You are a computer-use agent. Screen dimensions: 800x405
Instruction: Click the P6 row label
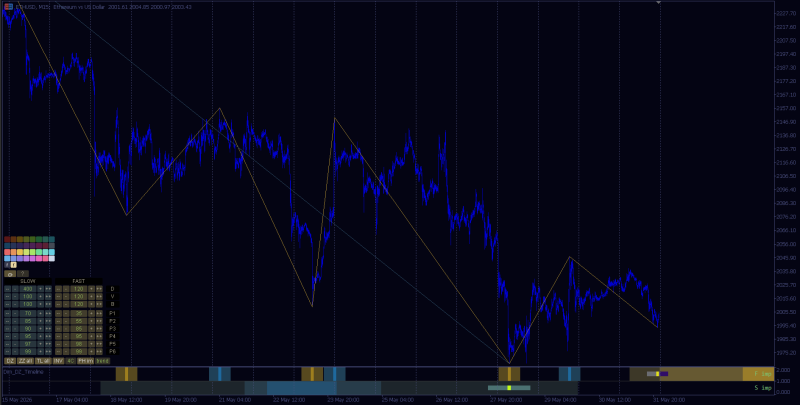coord(112,351)
